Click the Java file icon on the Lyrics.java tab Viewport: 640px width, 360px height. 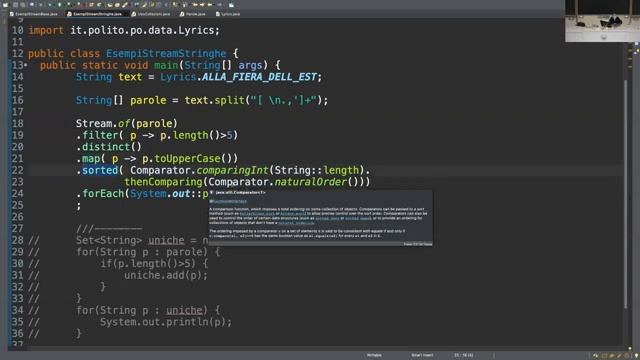pyautogui.click(x=218, y=14)
